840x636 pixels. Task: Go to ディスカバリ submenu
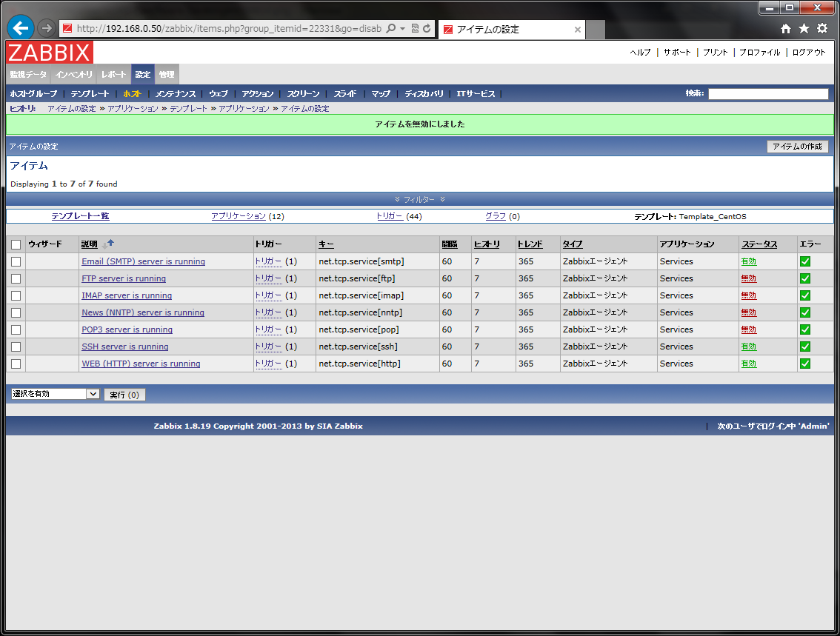tap(424, 94)
